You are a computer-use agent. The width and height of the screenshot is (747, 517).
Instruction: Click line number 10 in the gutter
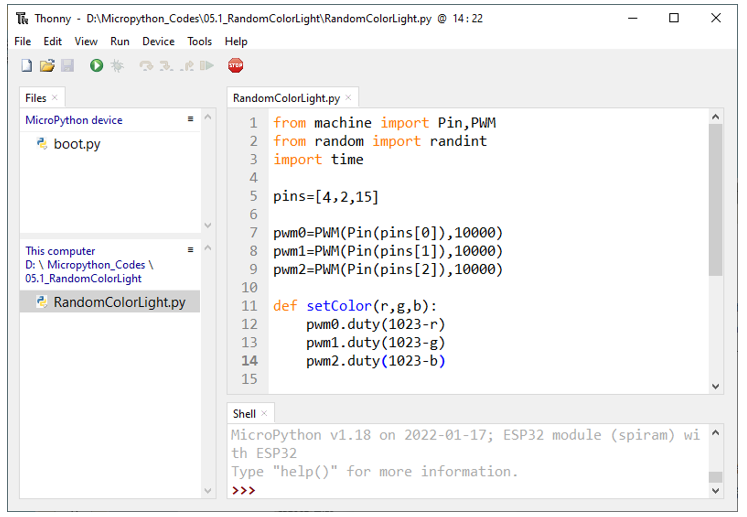[x=250, y=288]
